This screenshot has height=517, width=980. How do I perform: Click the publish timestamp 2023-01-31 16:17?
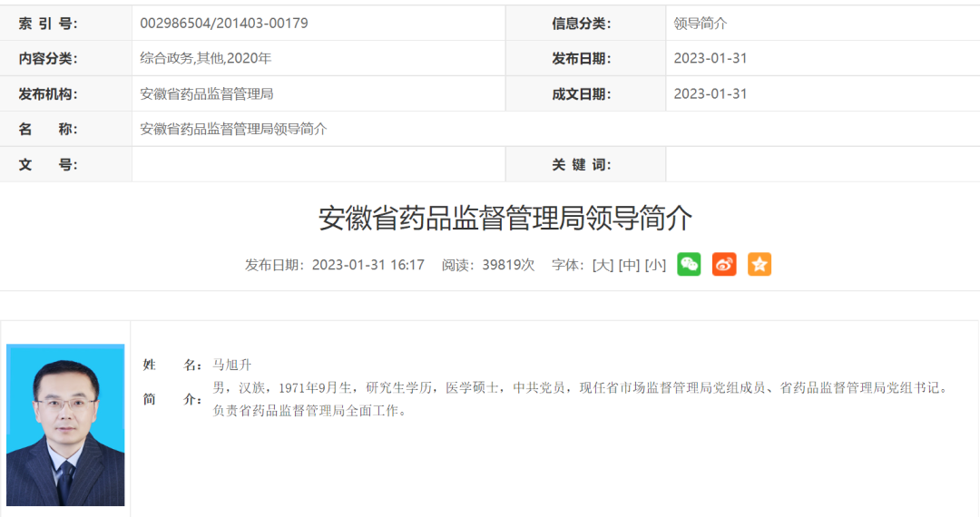point(368,265)
